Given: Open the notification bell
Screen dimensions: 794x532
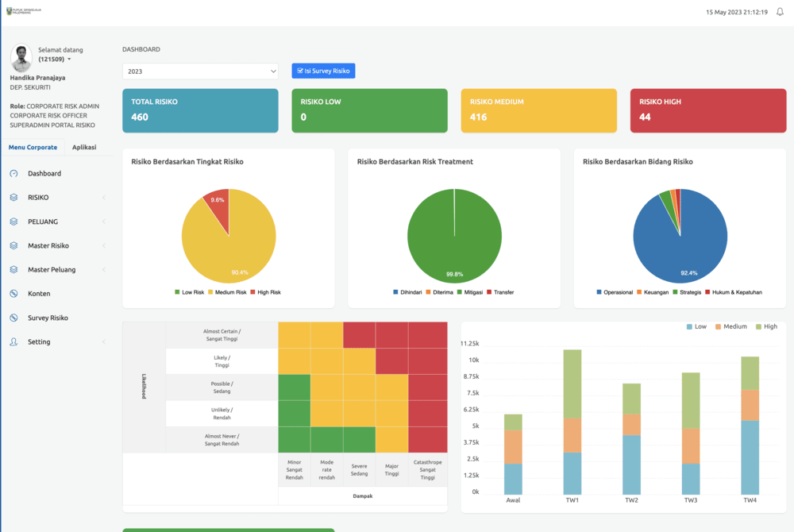Looking at the screenshot, I should click(780, 12).
